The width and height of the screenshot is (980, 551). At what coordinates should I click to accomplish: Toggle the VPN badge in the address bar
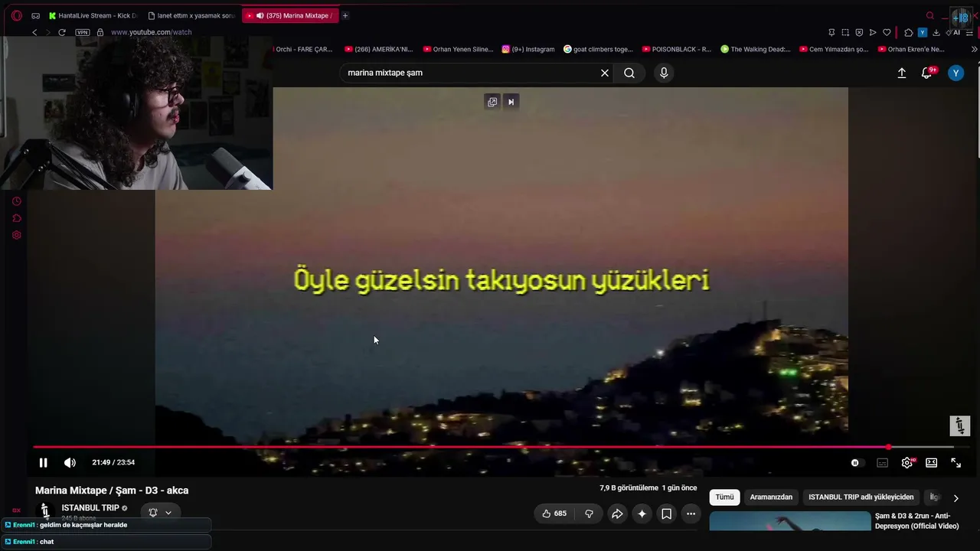tap(83, 32)
